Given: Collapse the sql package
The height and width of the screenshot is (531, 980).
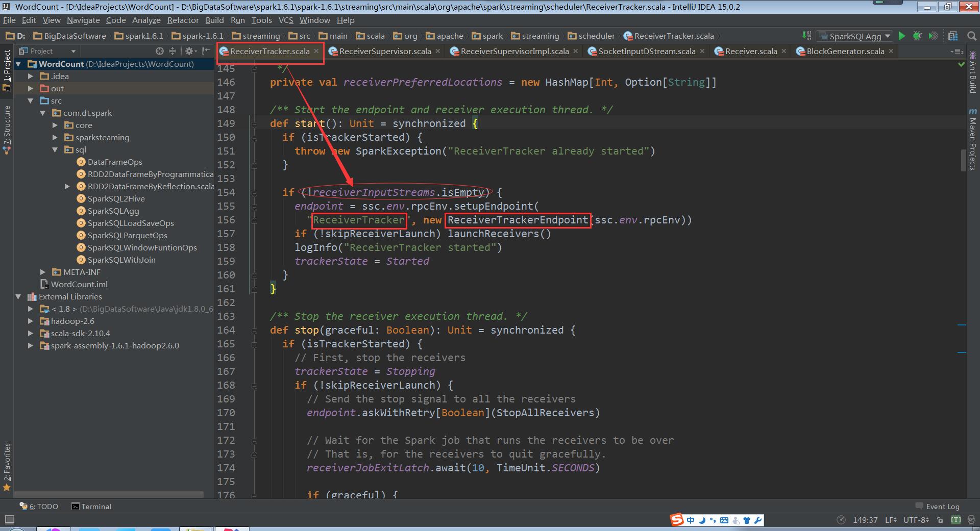Looking at the screenshot, I should coord(55,149).
